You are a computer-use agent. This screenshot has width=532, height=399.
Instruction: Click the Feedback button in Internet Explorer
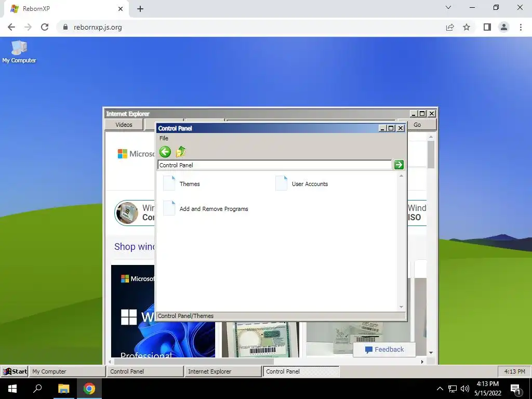coord(384,350)
